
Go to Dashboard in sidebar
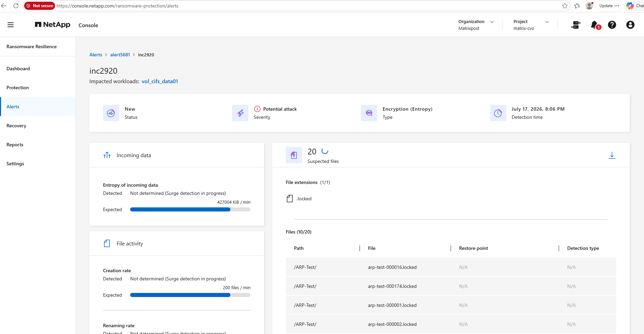[18, 69]
